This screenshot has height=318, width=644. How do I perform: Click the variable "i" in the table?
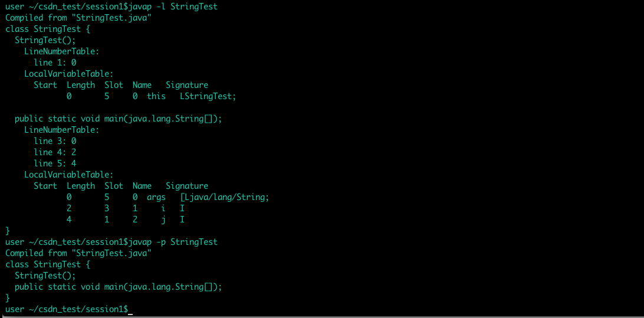[x=163, y=208]
